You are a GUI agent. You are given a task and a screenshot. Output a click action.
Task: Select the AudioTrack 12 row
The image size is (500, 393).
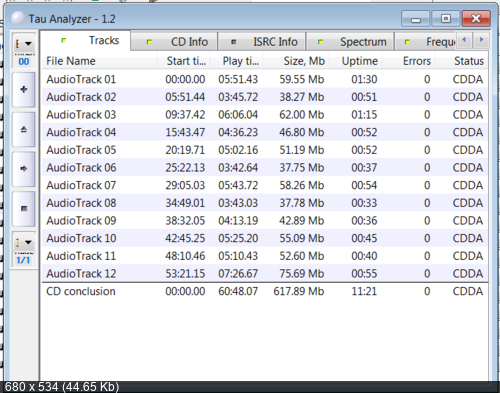pos(265,274)
